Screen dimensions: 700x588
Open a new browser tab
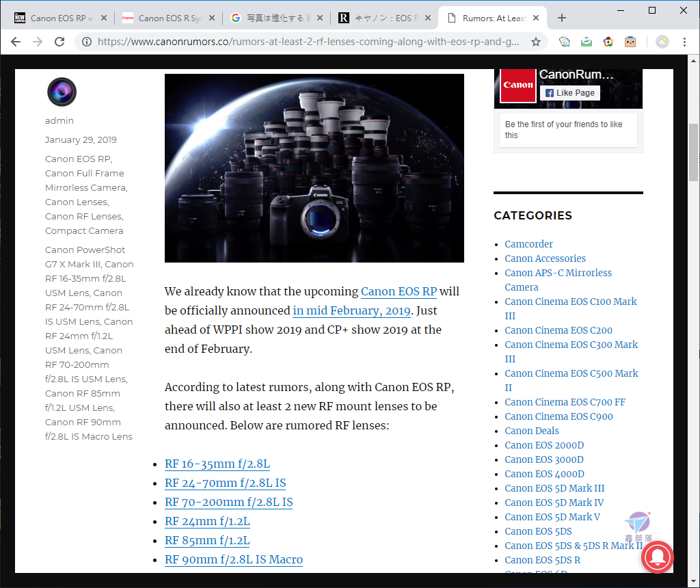tap(562, 18)
